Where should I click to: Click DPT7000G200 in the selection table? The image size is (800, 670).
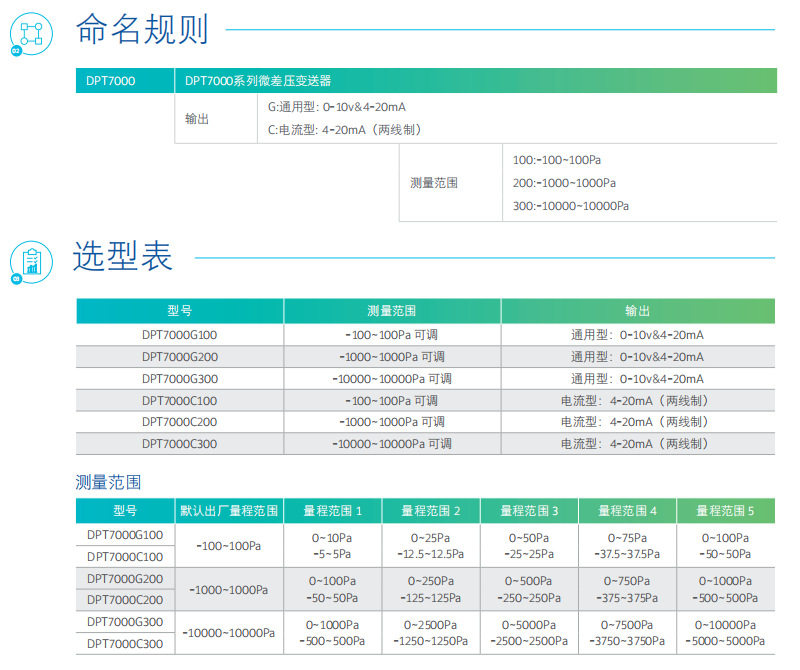[x=180, y=357]
